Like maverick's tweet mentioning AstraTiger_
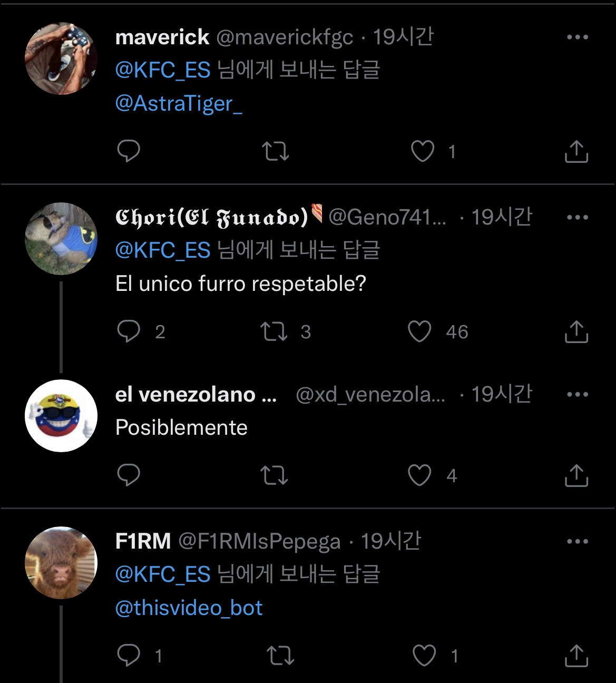The height and width of the screenshot is (683, 616). [422, 151]
